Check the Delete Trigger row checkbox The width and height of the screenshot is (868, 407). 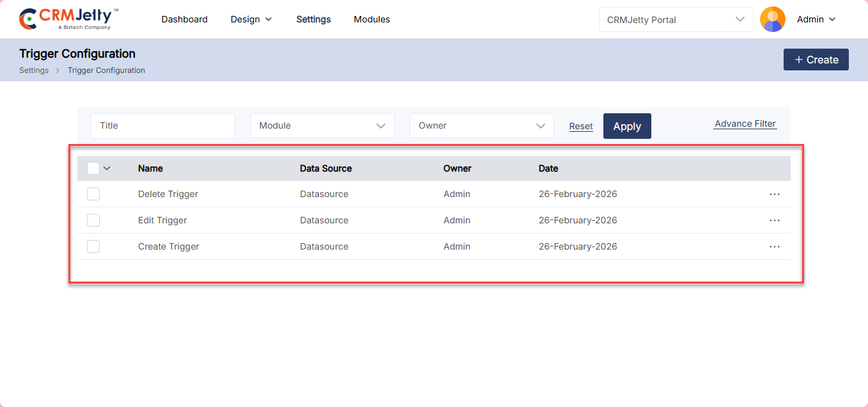[93, 194]
